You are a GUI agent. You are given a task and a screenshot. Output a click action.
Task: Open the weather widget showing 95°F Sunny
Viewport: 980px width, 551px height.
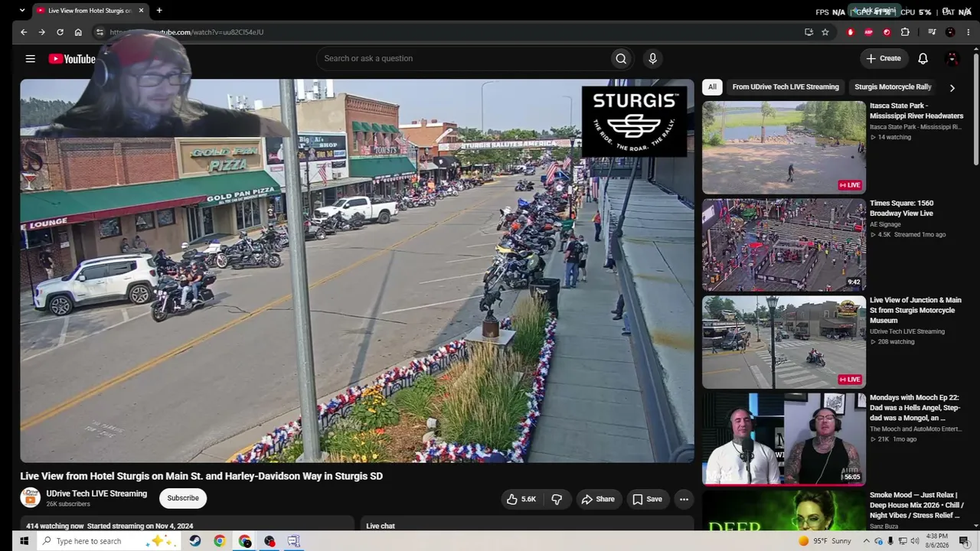click(x=824, y=541)
